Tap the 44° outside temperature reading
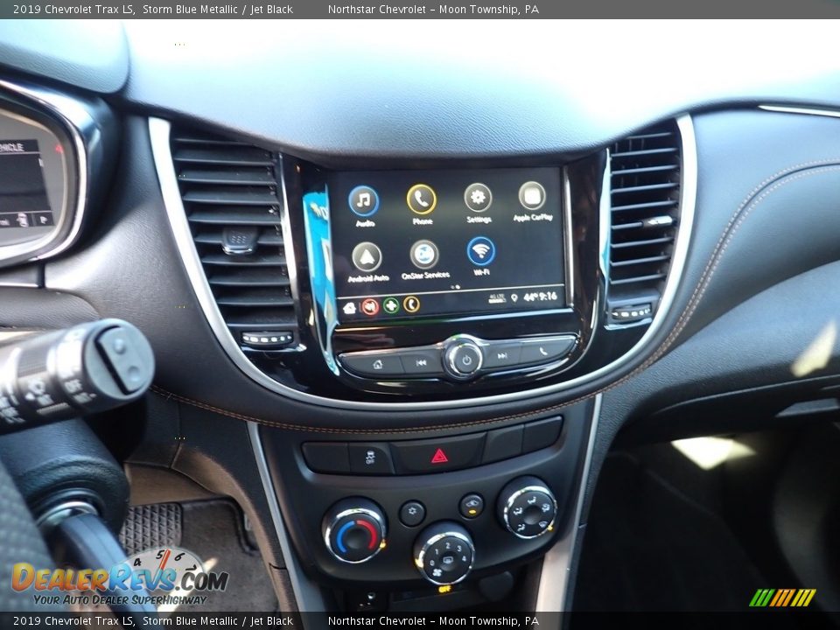Screen dimensions: 840x630 click(530, 297)
